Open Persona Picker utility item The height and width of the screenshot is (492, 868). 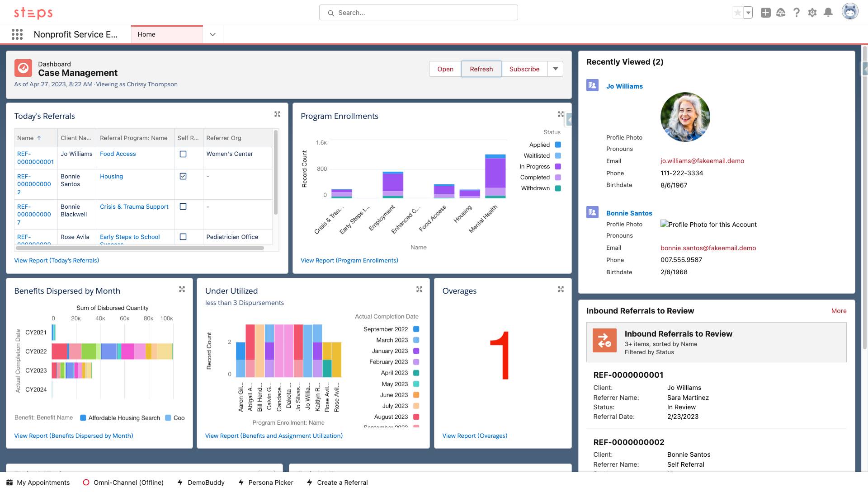[x=266, y=483]
